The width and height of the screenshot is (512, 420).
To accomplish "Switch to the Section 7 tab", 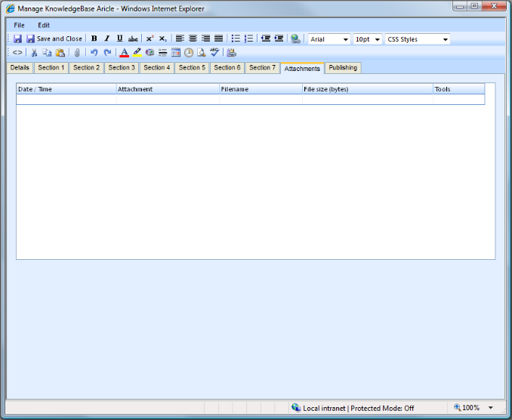I will (263, 67).
